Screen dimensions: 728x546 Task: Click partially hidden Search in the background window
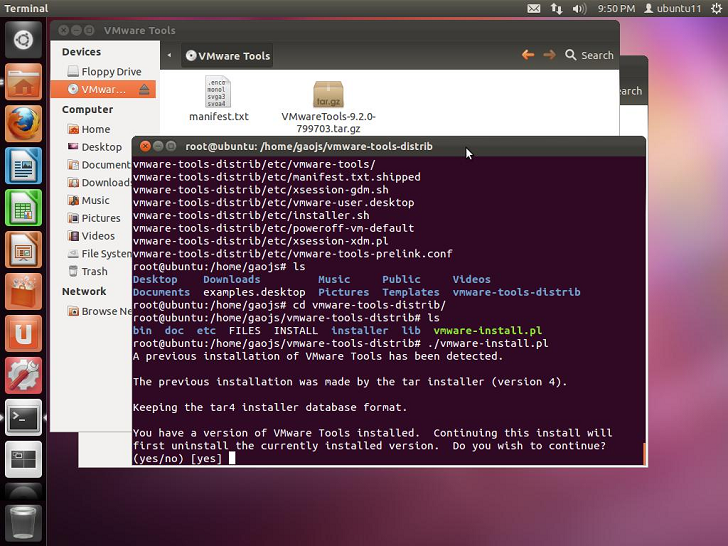pyautogui.click(x=631, y=91)
